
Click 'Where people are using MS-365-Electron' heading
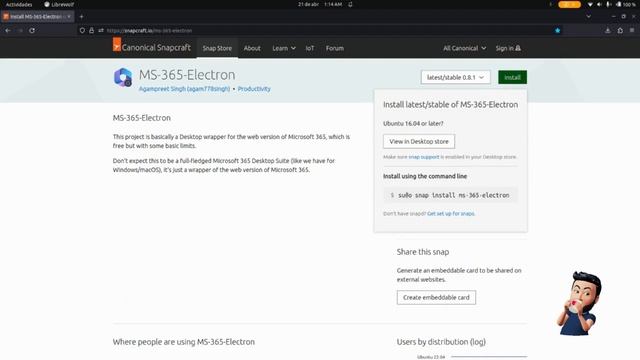click(x=184, y=342)
